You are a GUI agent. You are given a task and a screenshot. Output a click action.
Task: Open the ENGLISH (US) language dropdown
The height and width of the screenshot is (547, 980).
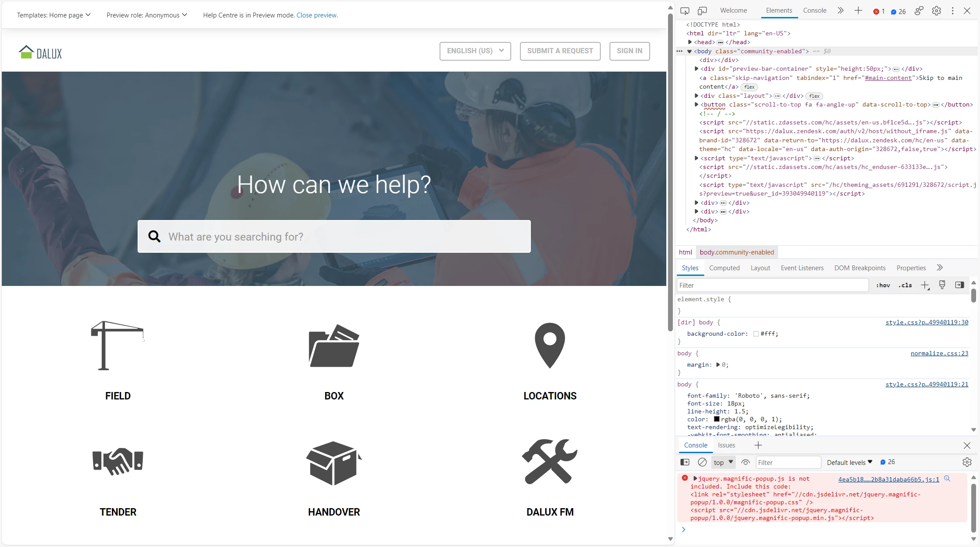coord(475,51)
